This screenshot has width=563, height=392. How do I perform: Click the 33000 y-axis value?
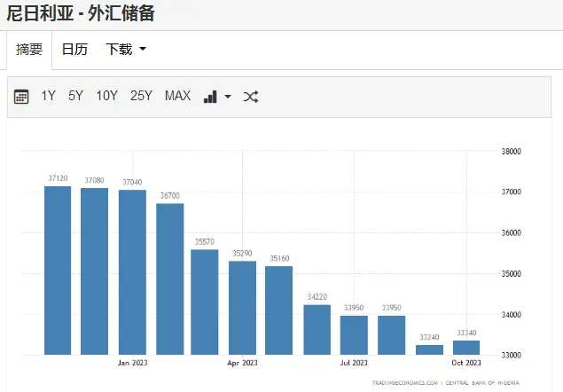click(x=512, y=355)
